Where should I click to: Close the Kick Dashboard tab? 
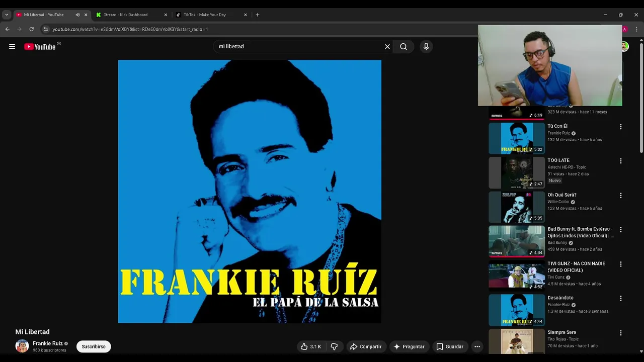(x=166, y=15)
